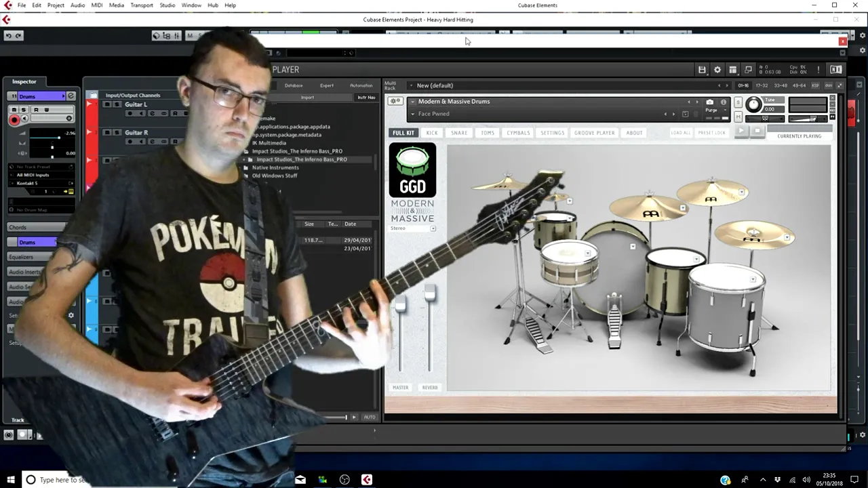868x488 pixels.
Task: Open Edit Channel Settings for Drums track
Action: (71, 96)
